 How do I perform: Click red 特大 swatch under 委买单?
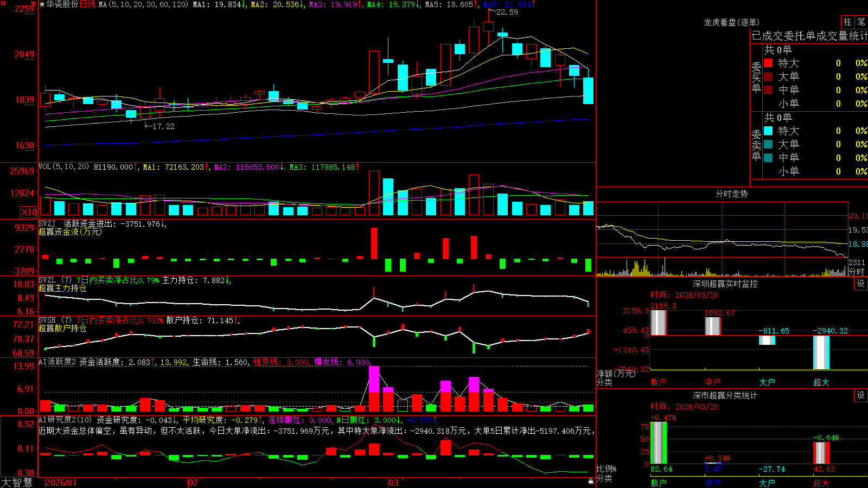click(768, 63)
